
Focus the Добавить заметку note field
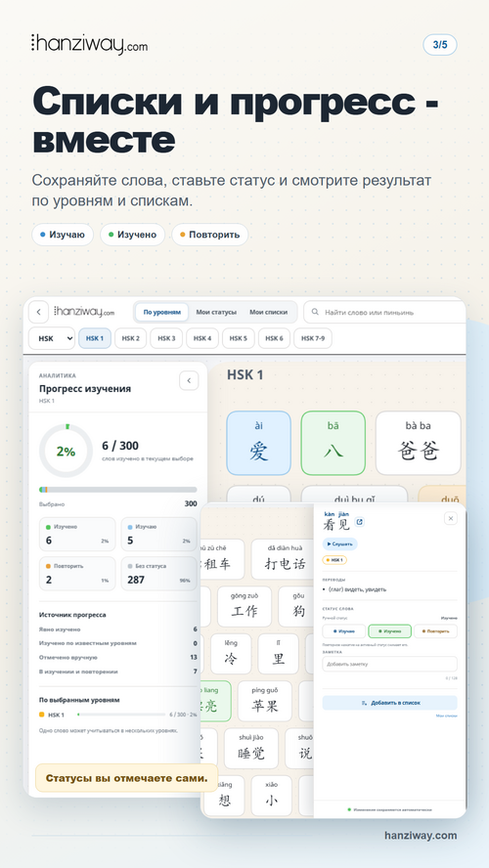pos(390,664)
